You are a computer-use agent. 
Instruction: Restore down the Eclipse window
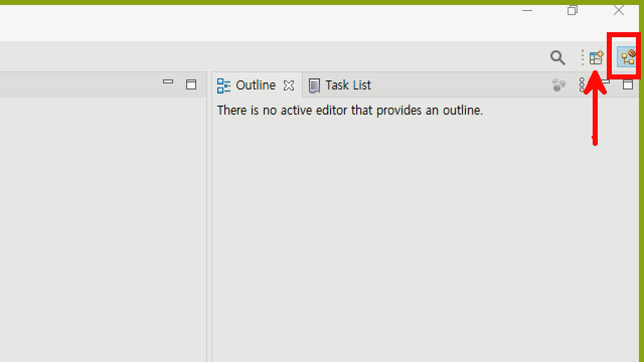click(x=572, y=11)
